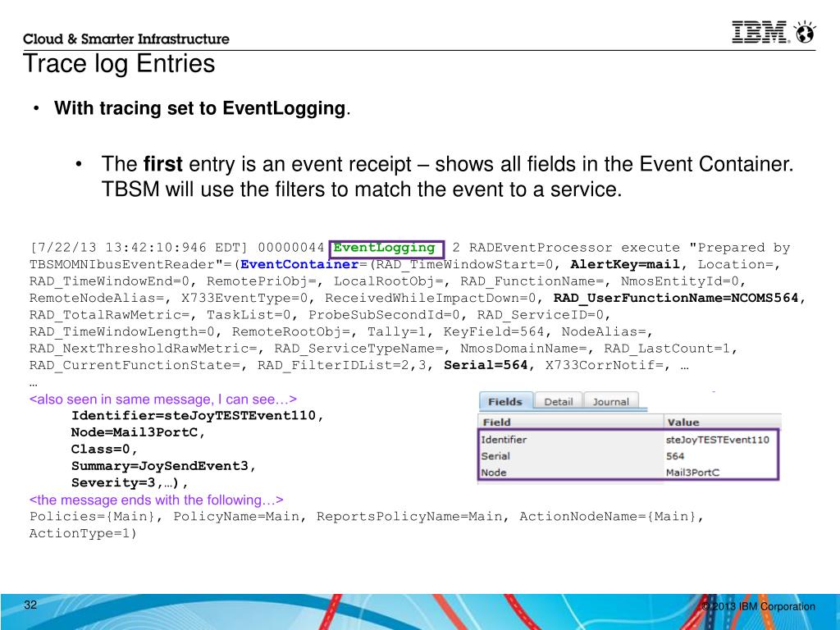This screenshot has width=840, height=630.
Task: Click RAD_FilterIDList=2,3 text
Action: coord(342,365)
